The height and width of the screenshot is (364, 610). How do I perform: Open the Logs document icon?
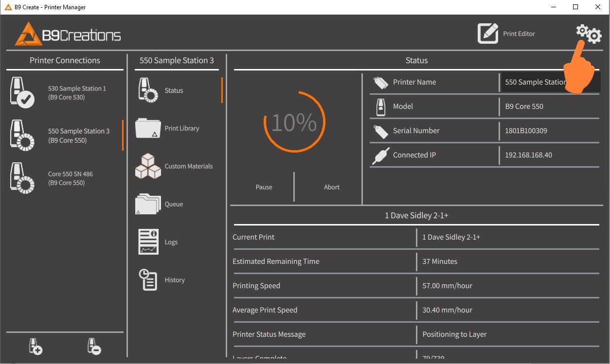[x=148, y=242]
